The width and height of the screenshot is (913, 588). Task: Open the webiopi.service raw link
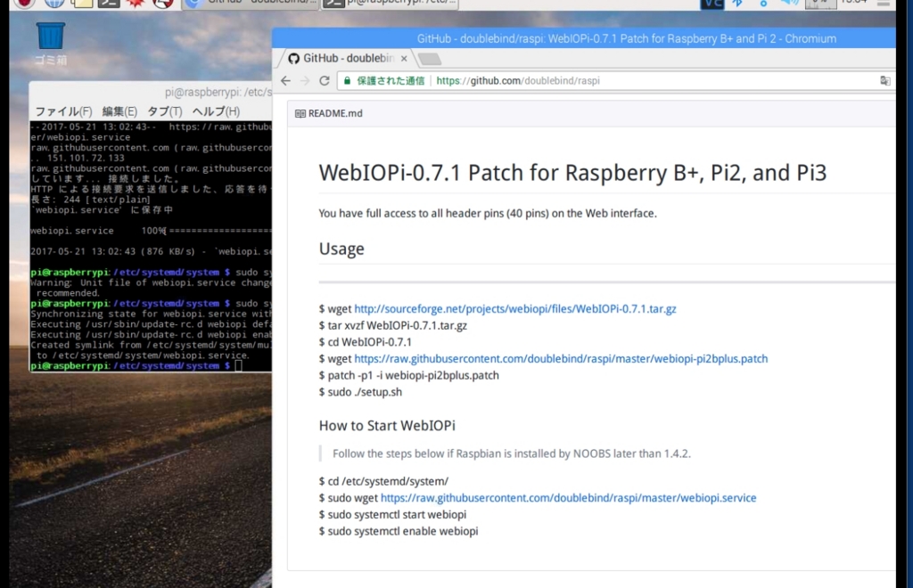click(x=568, y=498)
